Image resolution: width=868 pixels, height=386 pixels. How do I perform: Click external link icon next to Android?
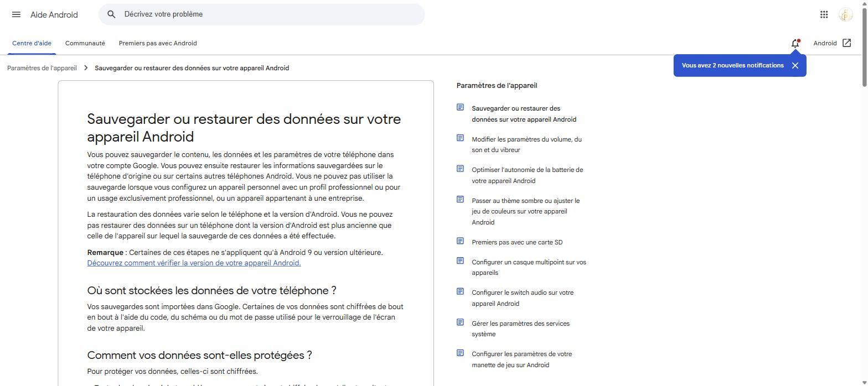tap(846, 43)
